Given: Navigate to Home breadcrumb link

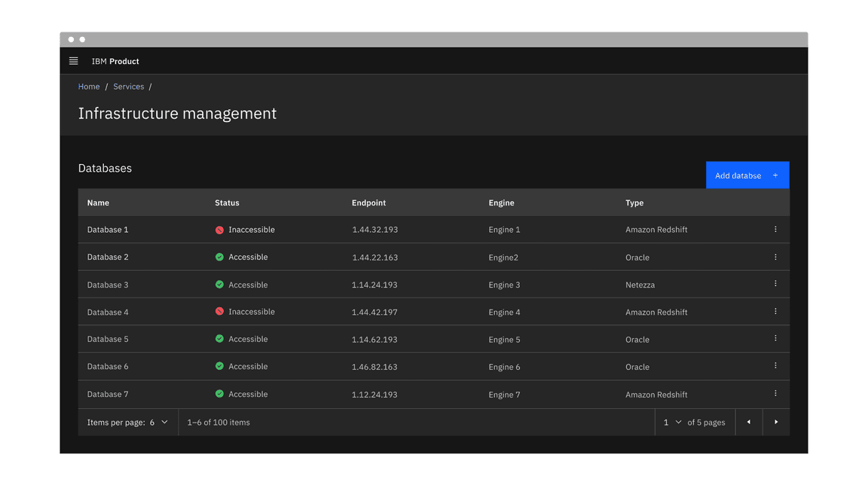Looking at the screenshot, I should coord(89,87).
